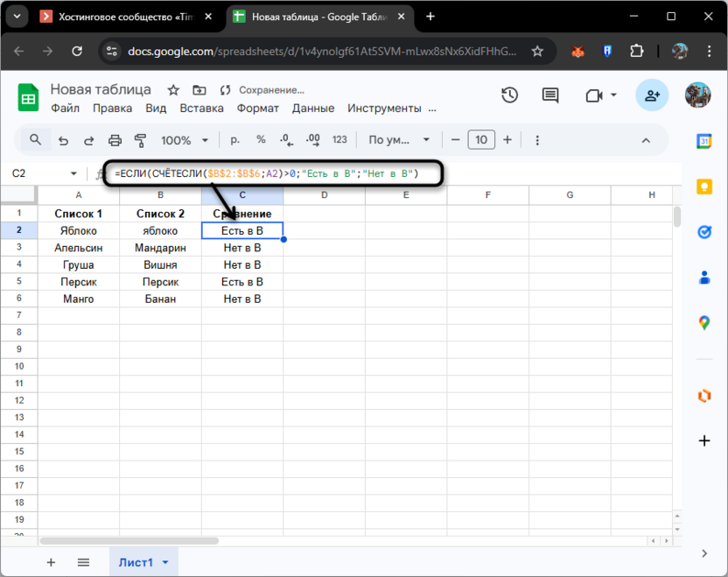Show the all sheets list

84,562
